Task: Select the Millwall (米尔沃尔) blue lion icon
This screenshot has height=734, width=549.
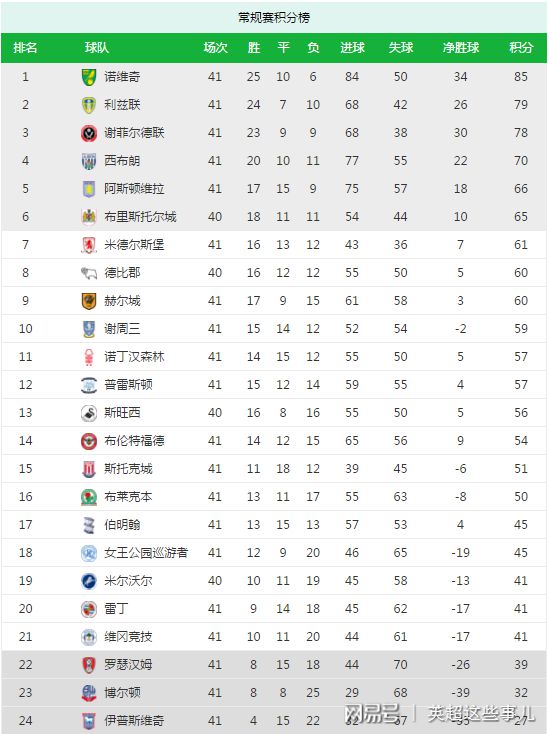Action: (x=89, y=581)
